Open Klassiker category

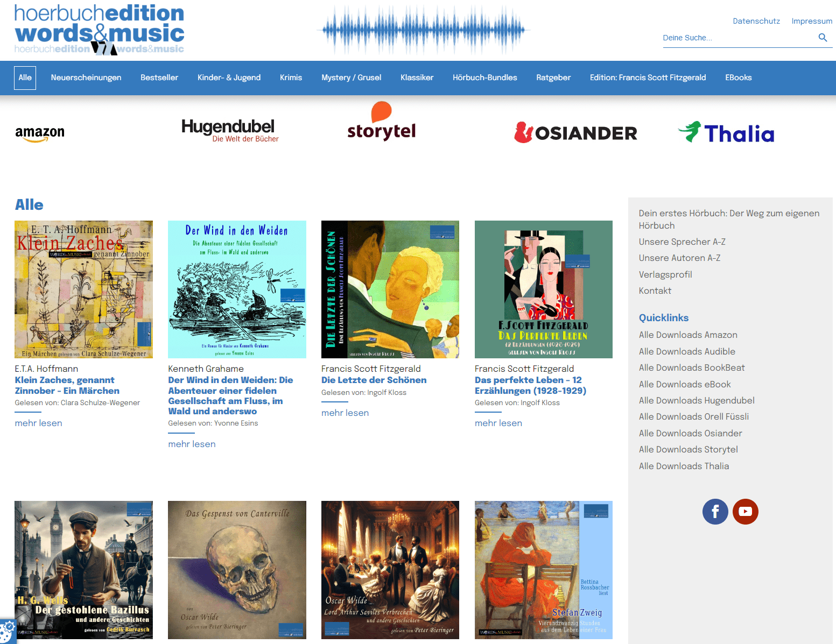[417, 77]
